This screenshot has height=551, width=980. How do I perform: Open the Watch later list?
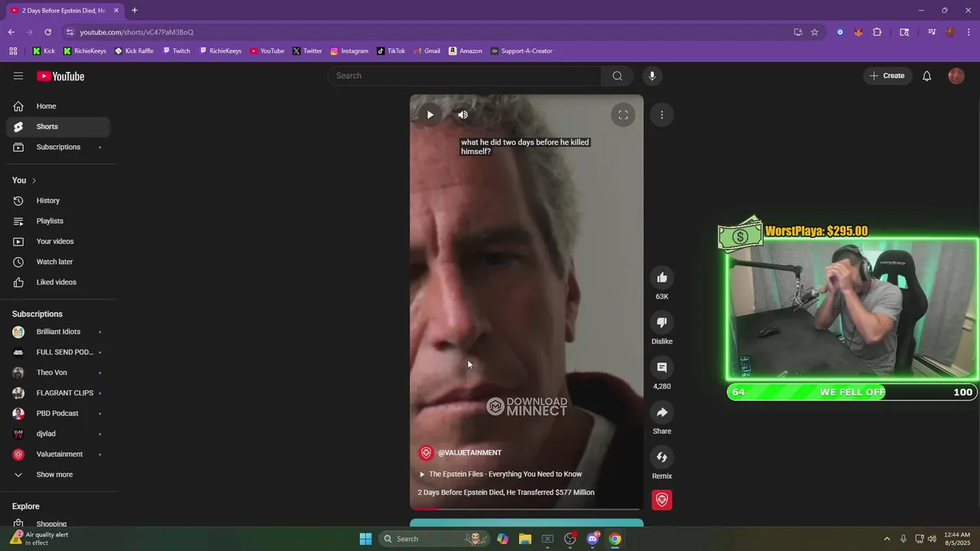tap(58, 262)
